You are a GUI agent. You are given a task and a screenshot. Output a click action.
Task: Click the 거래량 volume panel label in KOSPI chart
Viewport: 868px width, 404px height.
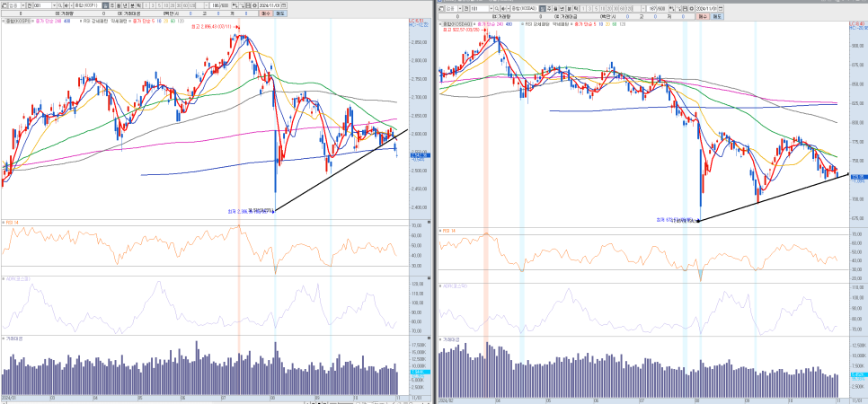pos(13,337)
